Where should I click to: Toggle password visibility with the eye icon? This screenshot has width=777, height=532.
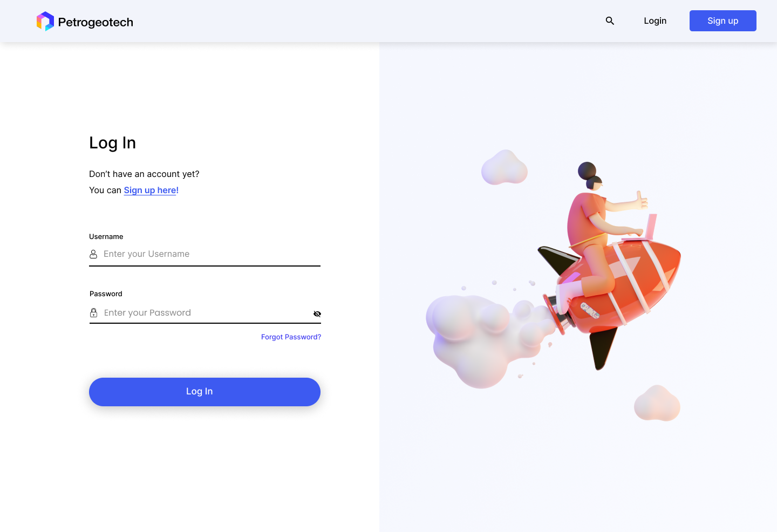317,314
